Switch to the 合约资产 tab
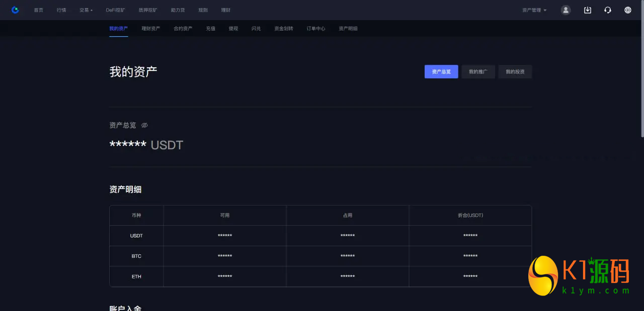 point(183,29)
